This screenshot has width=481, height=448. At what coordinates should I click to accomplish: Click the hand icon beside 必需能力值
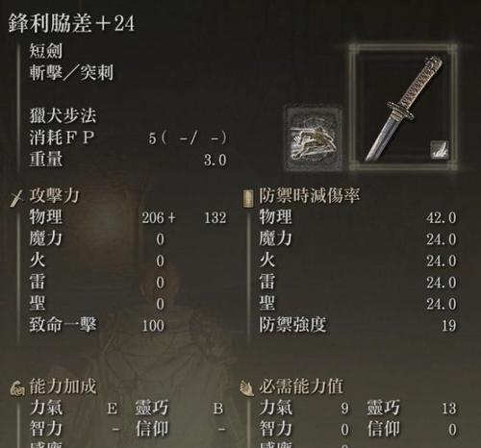pyautogui.click(x=247, y=387)
